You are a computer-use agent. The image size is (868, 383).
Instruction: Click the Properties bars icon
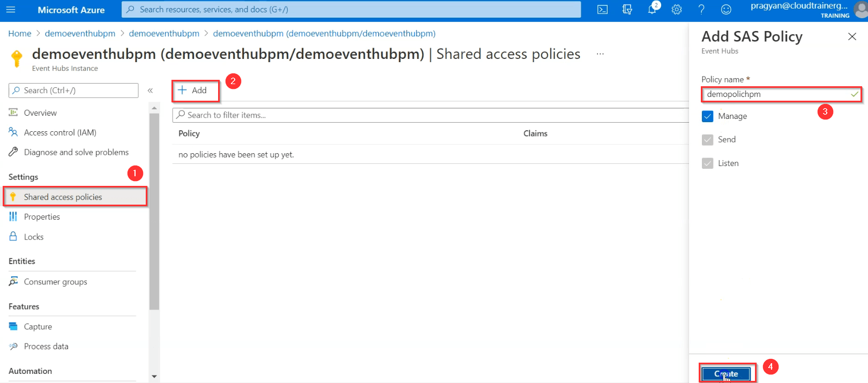pyautogui.click(x=13, y=216)
